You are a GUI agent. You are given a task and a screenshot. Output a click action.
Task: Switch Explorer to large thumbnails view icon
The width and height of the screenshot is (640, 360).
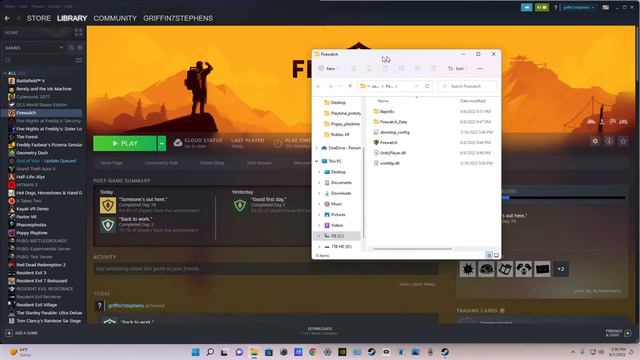coord(496,256)
